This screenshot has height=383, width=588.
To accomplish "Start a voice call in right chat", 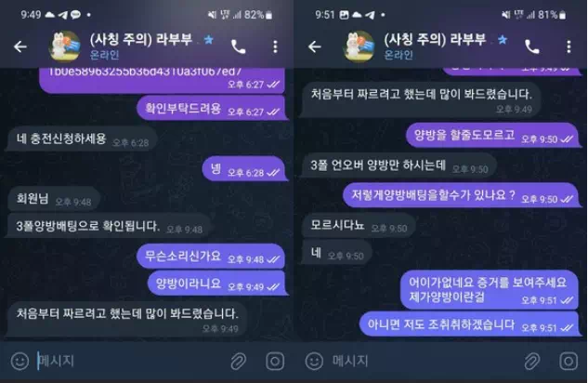I will click(x=531, y=46).
